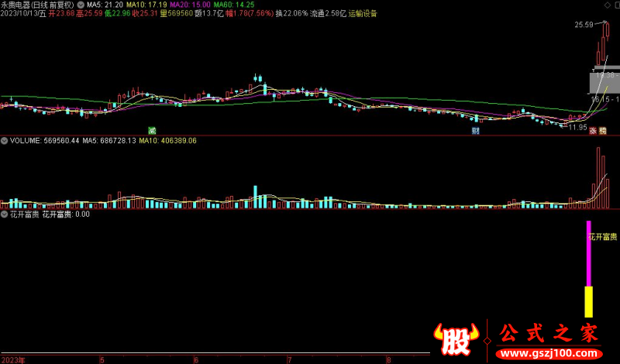Click the MA60: 14.25 label
The height and width of the screenshot is (364, 620).
[x=234, y=5]
